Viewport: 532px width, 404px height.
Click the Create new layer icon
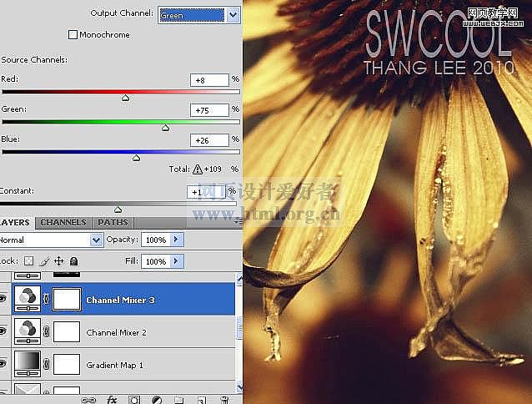click(x=202, y=401)
